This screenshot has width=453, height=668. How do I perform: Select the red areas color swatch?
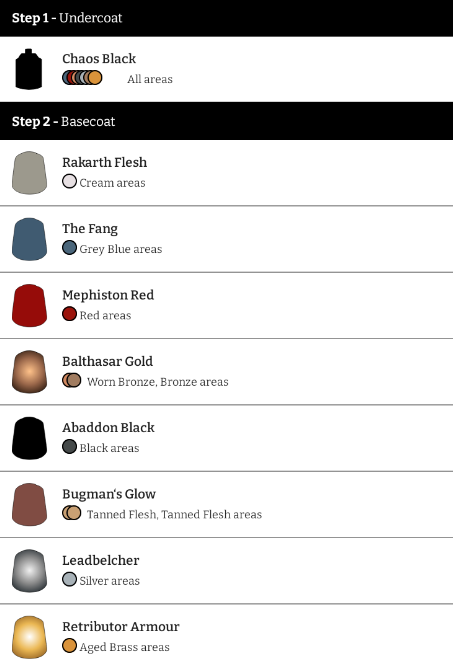(69, 314)
